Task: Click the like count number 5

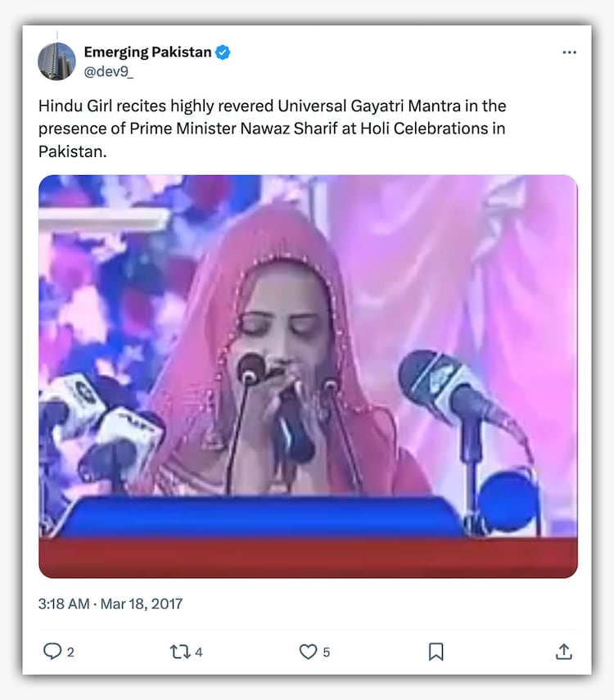Action: 326,653
